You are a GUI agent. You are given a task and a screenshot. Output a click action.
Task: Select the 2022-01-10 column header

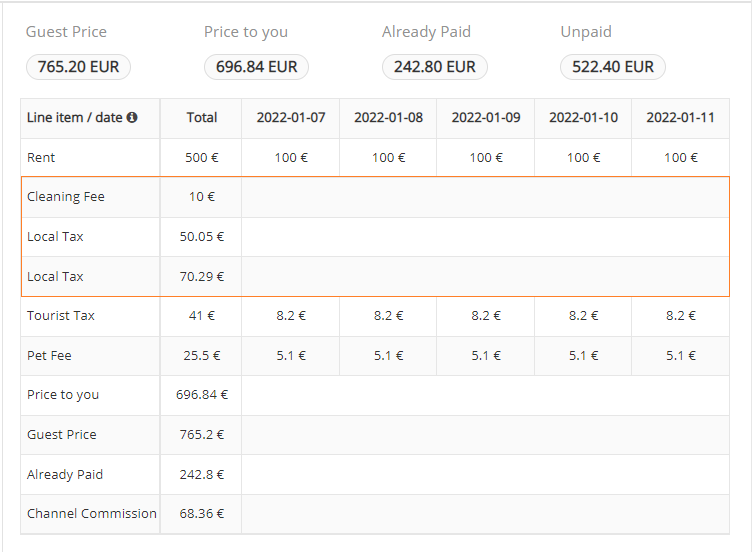point(583,118)
